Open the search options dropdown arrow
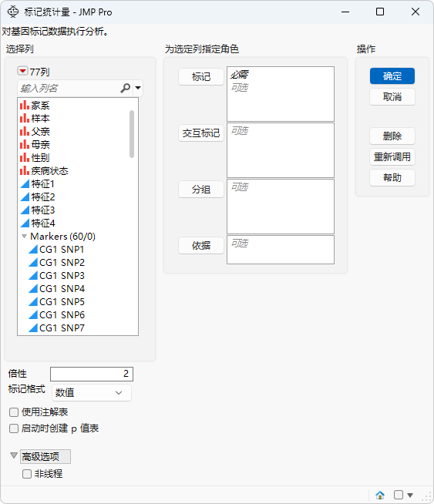 tap(138, 88)
